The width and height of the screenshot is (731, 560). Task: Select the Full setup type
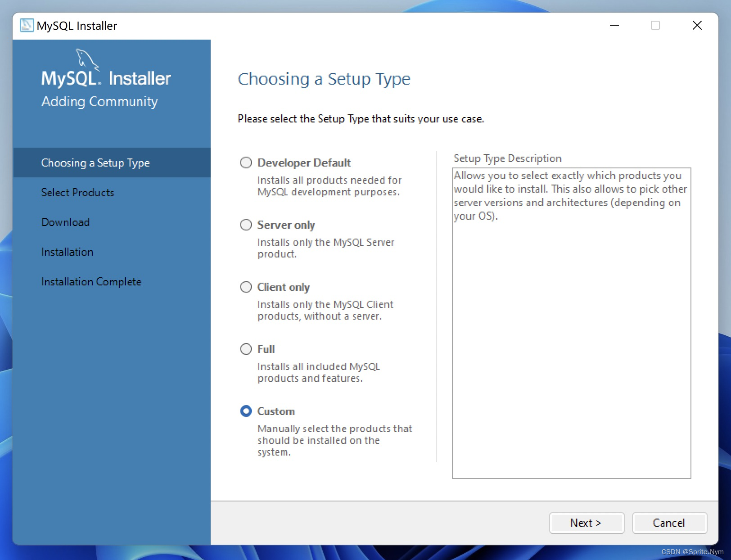(x=246, y=349)
